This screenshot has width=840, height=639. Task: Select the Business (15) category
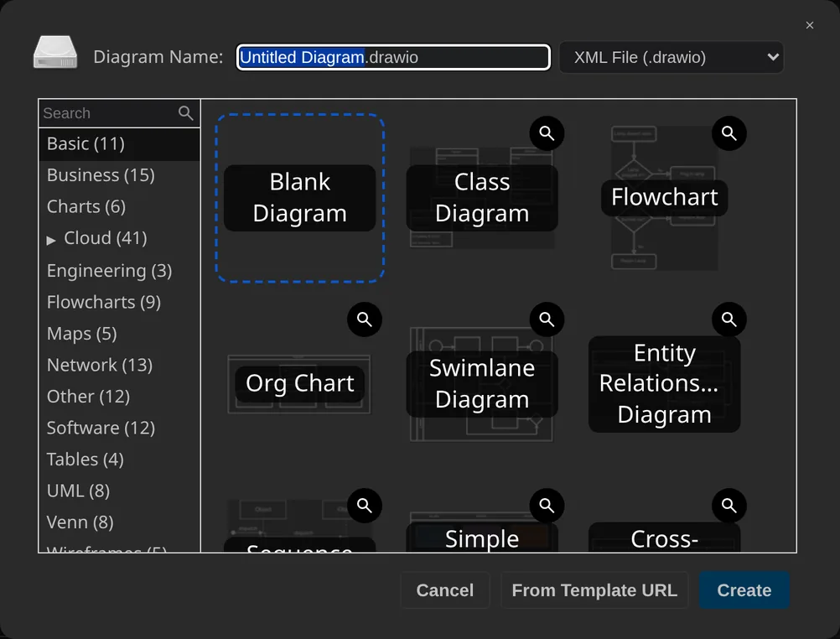[119, 175]
